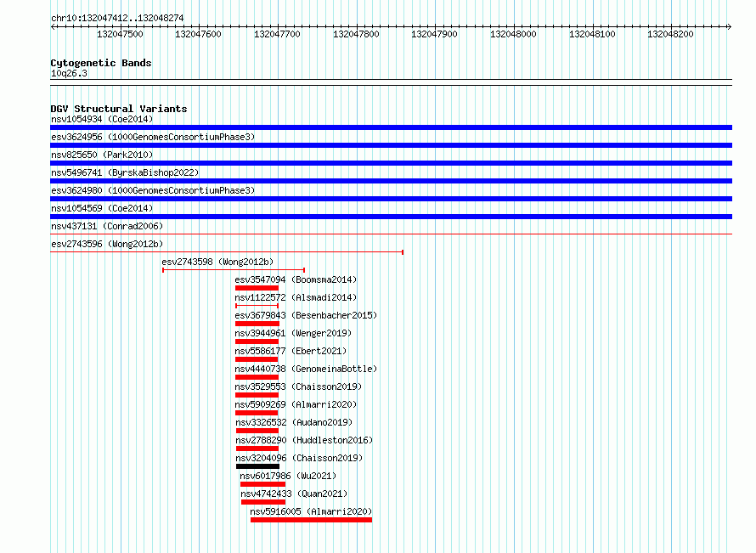Click ruler position 132047800

[x=356, y=34]
